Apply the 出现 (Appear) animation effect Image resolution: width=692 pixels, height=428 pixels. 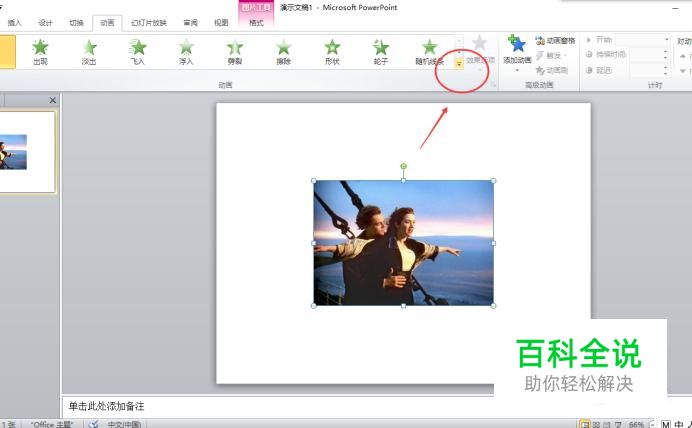40,52
